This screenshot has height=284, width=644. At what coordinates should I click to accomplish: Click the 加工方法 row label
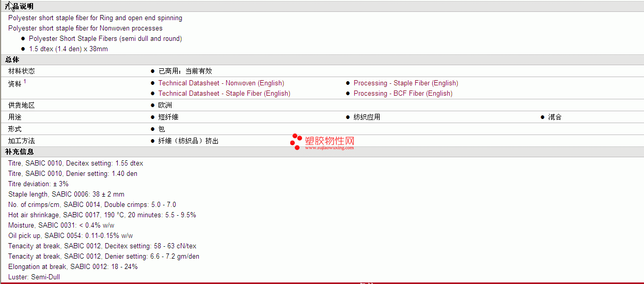coord(22,141)
